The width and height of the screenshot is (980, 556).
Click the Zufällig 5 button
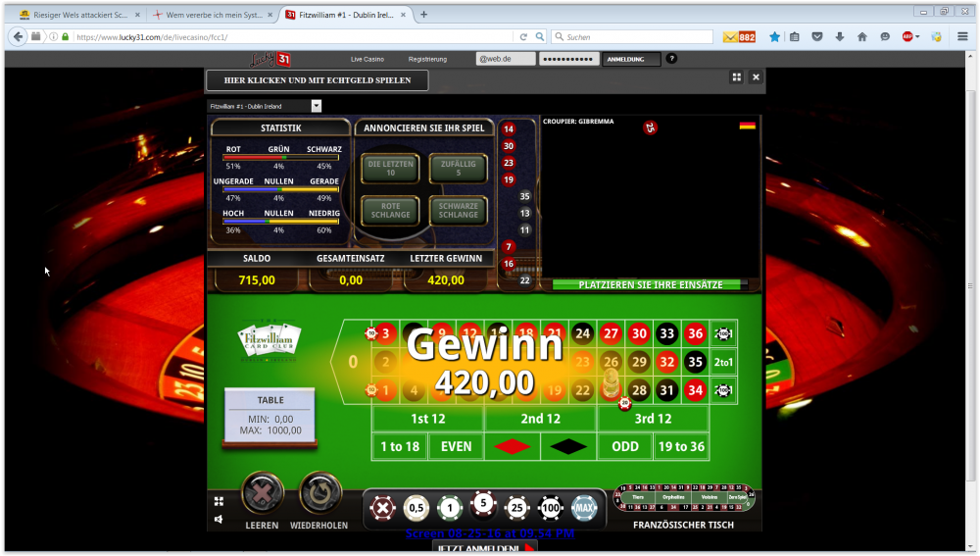tap(458, 169)
